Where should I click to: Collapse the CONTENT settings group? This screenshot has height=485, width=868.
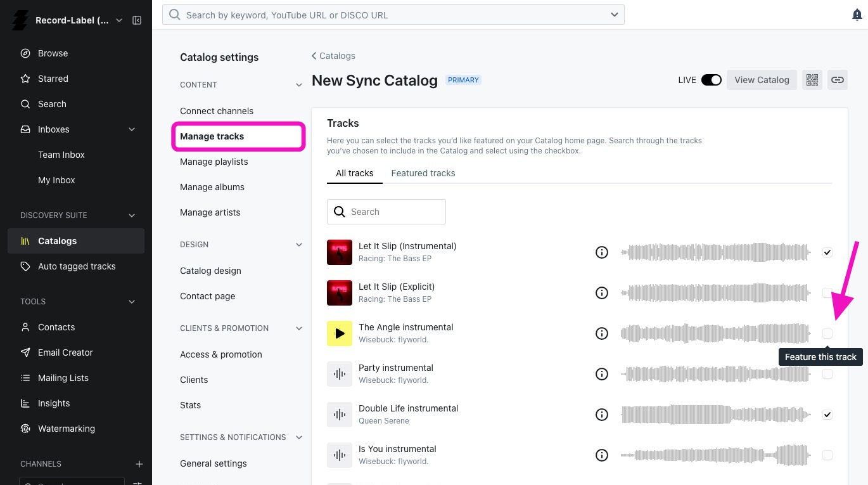pos(299,85)
